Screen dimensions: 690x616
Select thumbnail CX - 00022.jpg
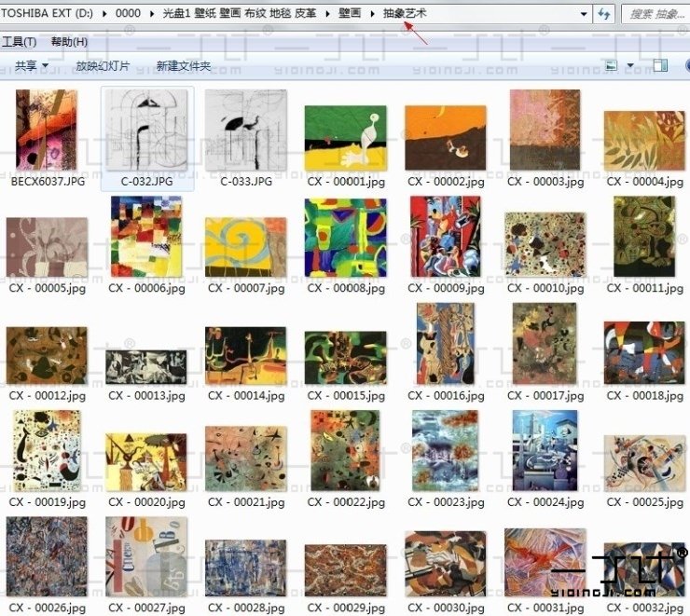(x=345, y=451)
